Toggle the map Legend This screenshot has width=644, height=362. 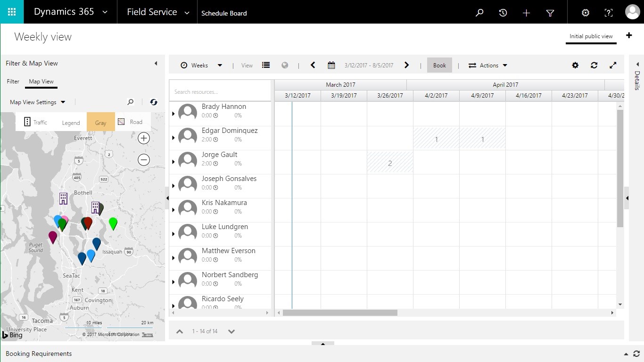[x=71, y=123]
